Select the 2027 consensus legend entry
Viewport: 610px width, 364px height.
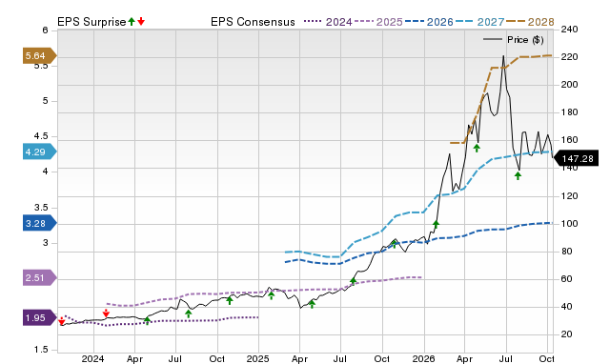point(479,22)
